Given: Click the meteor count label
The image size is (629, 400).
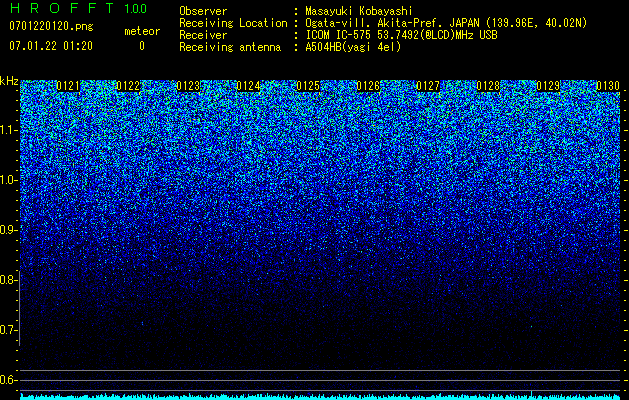Looking at the screenshot, I should [x=142, y=31].
